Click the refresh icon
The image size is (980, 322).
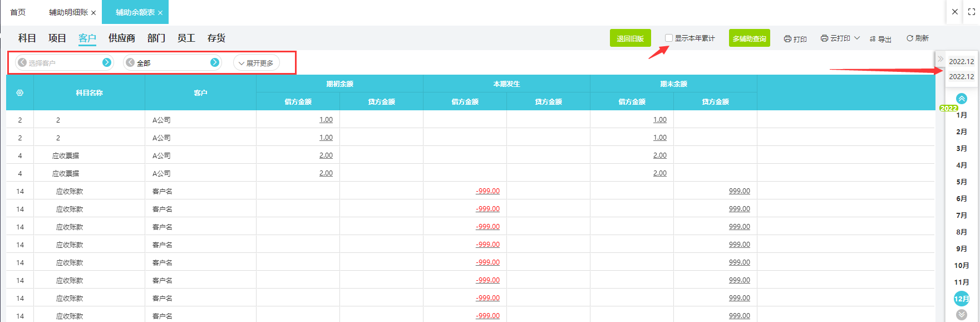coord(910,38)
